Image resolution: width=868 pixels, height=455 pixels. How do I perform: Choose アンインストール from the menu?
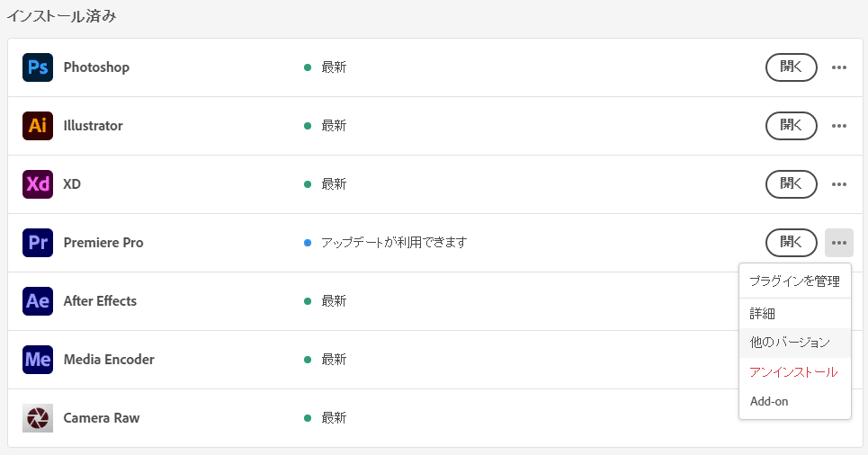click(793, 372)
